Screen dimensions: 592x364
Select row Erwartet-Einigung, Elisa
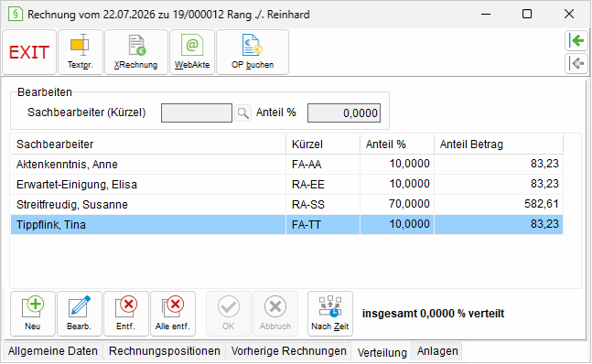[287, 184]
